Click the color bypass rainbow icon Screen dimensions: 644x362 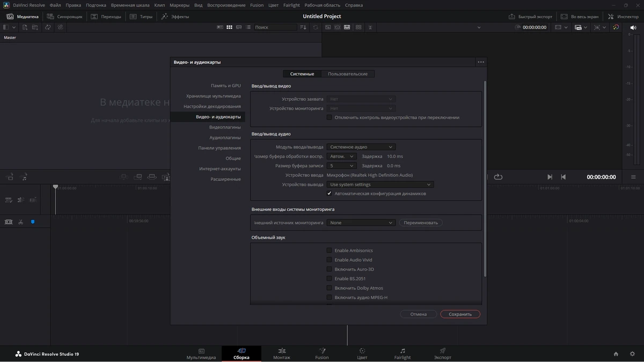pyautogui.click(x=616, y=27)
